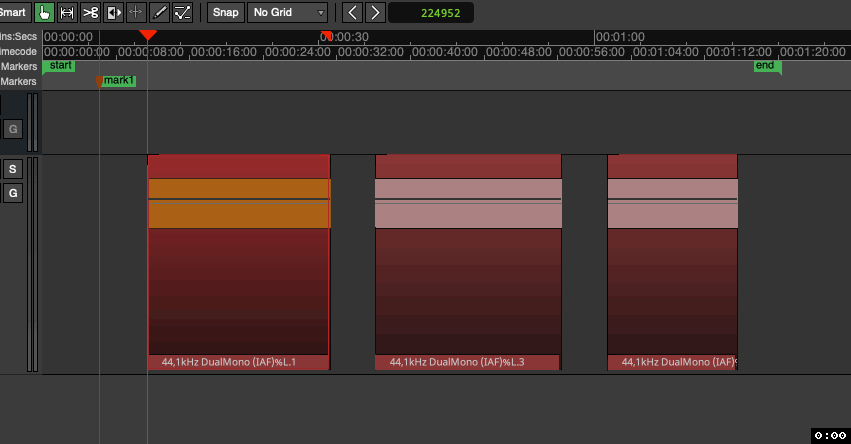The image size is (851, 444).
Task: Click the orange gain band of first region
Action: (239, 204)
